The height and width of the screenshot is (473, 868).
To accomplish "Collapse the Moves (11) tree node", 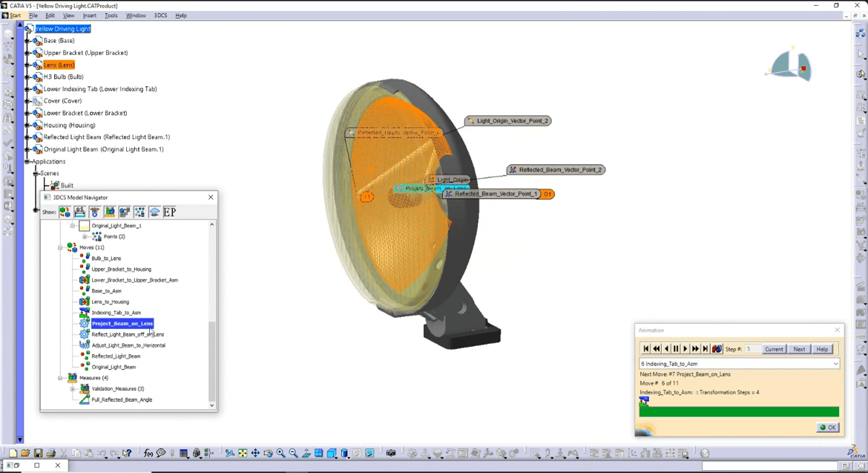I will pyautogui.click(x=59, y=247).
